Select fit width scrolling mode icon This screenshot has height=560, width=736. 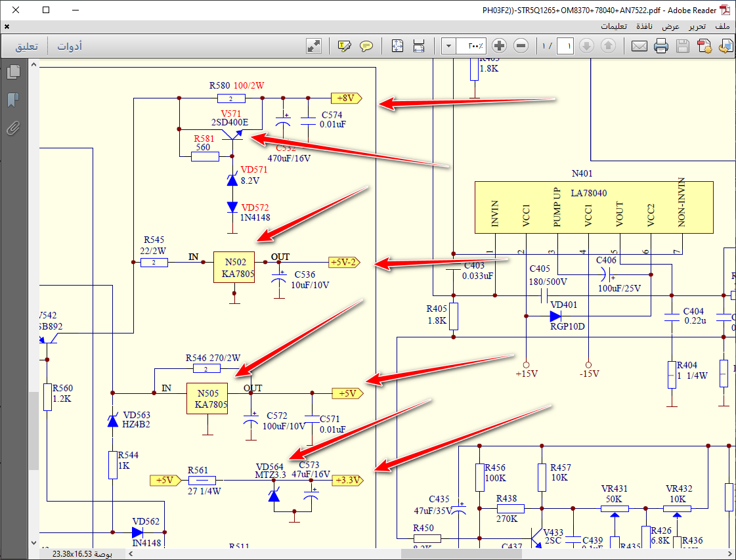pos(419,46)
